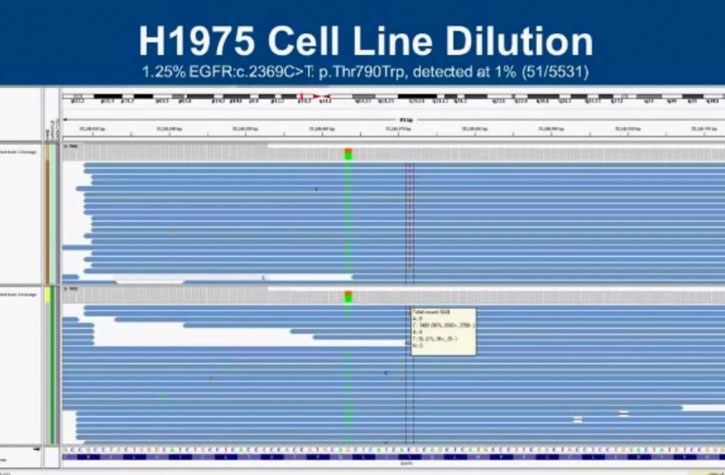This screenshot has width=725, height=475.
Task: Click the green mismatch column in upper alignment reads
Action: point(348,220)
